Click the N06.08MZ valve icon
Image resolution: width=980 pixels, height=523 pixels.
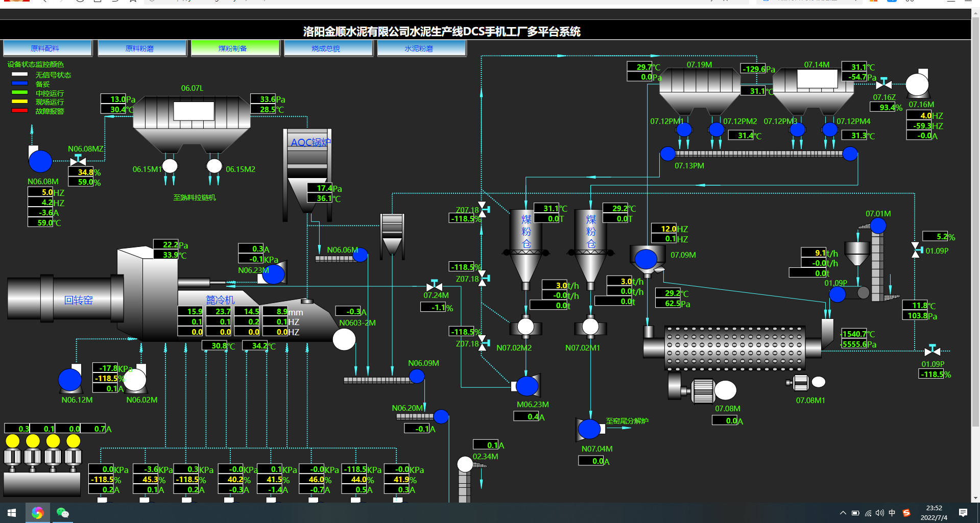point(78,160)
